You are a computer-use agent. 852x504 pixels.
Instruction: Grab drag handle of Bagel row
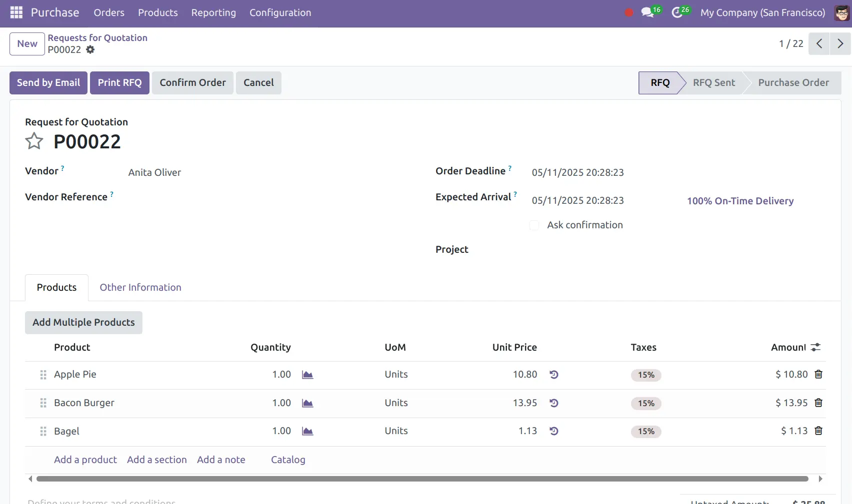[43, 431]
